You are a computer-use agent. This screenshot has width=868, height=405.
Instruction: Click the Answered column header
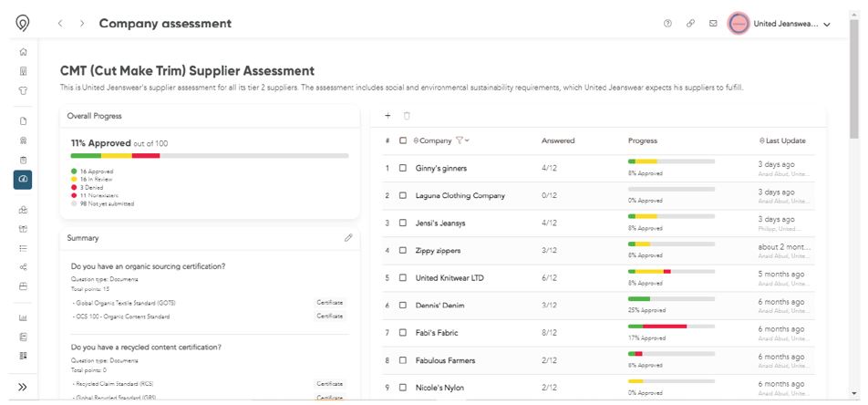(x=557, y=140)
